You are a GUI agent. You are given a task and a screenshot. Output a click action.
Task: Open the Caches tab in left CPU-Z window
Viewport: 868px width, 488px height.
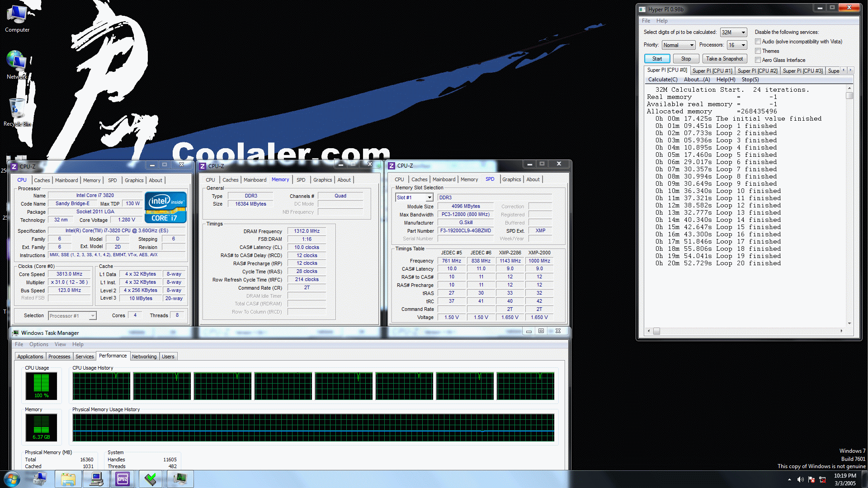(x=42, y=180)
